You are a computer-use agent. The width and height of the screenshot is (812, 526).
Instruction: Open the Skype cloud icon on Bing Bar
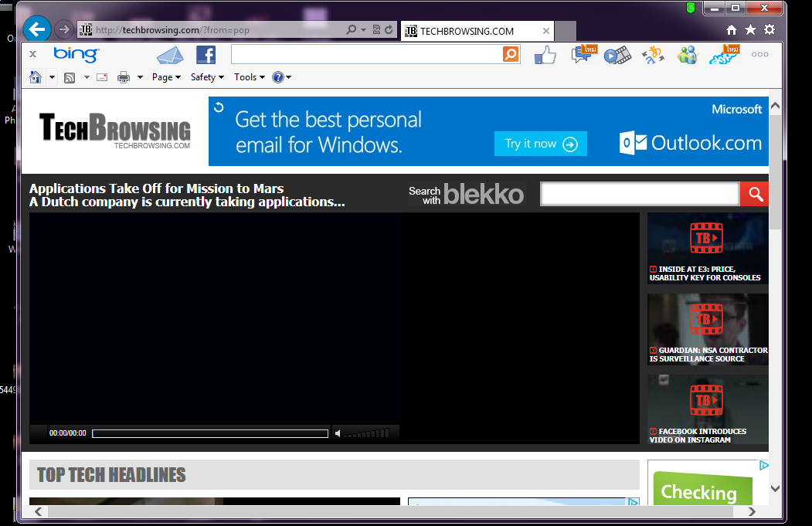point(724,54)
